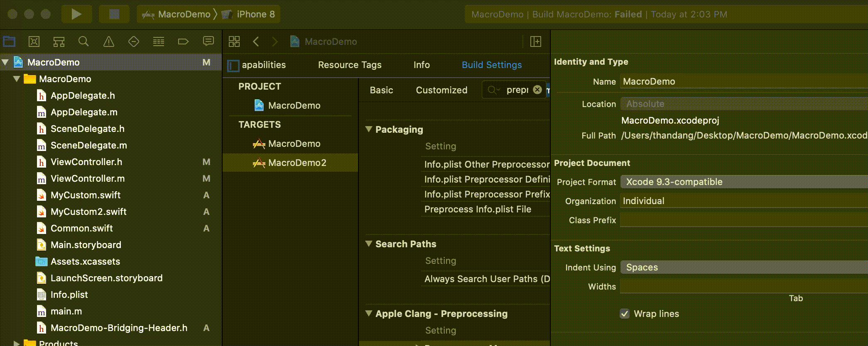
Task: Click the Organization field
Action: tap(744, 201)
